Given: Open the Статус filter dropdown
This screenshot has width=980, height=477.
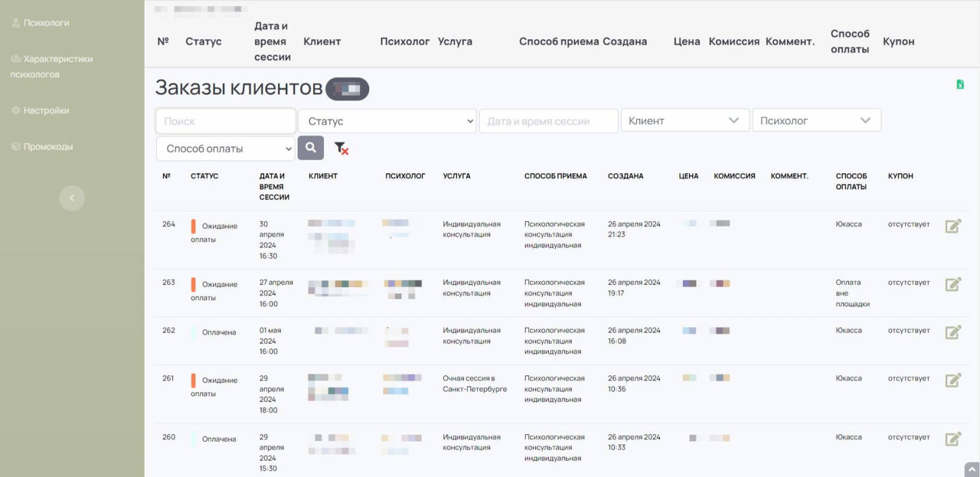Looking at the screenshot, I should 387,121.
